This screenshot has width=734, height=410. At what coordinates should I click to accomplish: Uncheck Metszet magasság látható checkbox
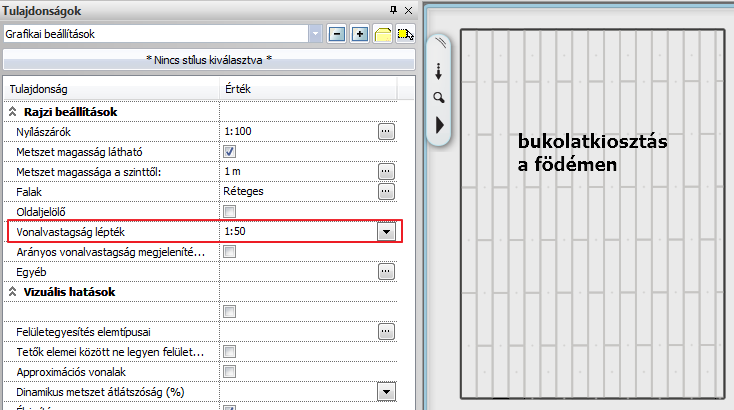click(229, 151)
